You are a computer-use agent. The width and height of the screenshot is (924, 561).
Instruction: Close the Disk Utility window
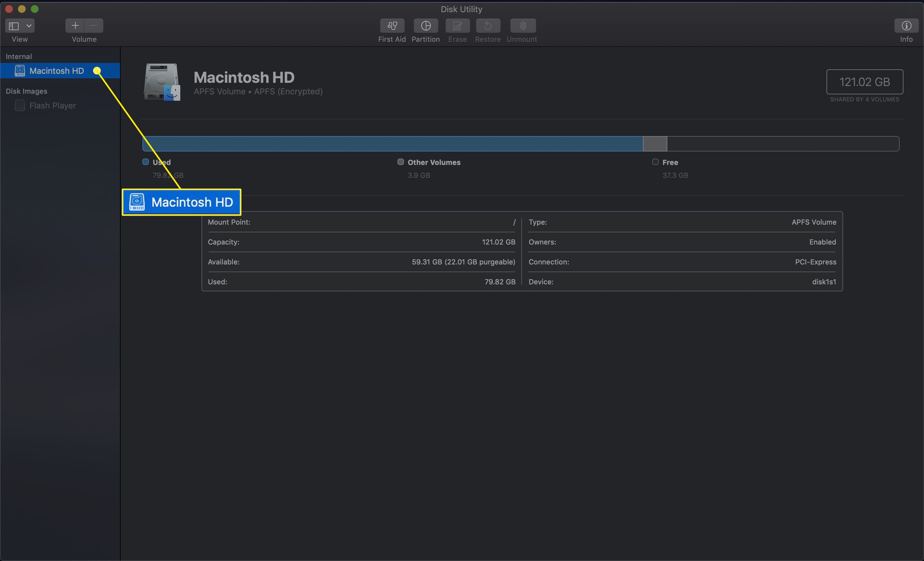click(9, 9)
